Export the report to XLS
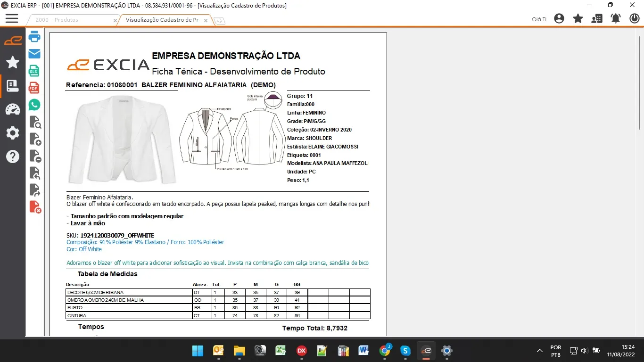This screenshot has height=362, width=644. pyautogui.click(x=34, y=71)
